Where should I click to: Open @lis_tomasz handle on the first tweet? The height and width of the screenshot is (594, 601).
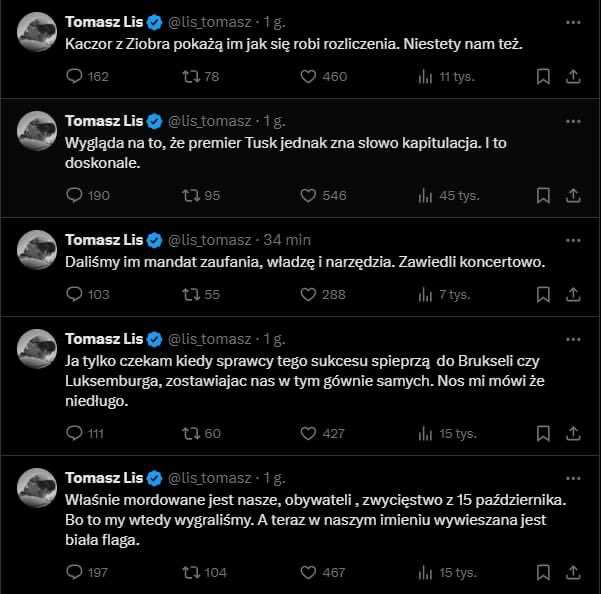coord(210,22)
